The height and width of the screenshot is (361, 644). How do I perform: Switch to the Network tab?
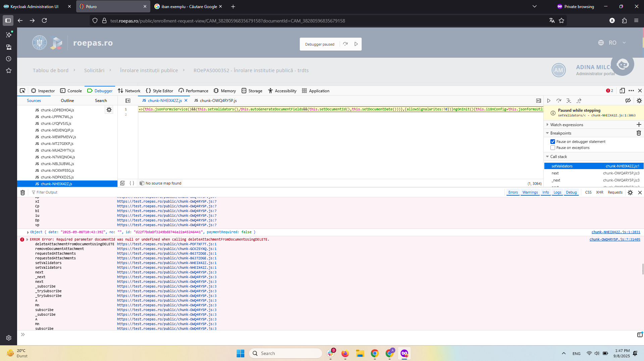click(x=129, y=91)
